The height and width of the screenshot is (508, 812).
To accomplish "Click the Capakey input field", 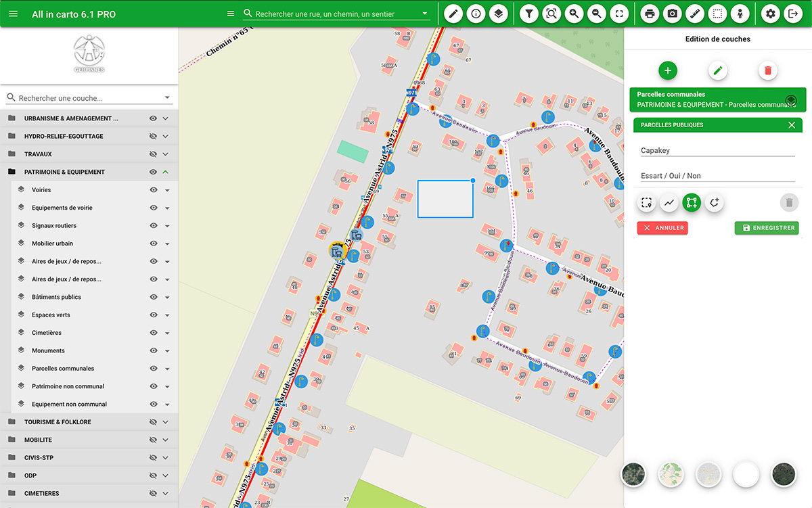I will click(x=717, y=150).
